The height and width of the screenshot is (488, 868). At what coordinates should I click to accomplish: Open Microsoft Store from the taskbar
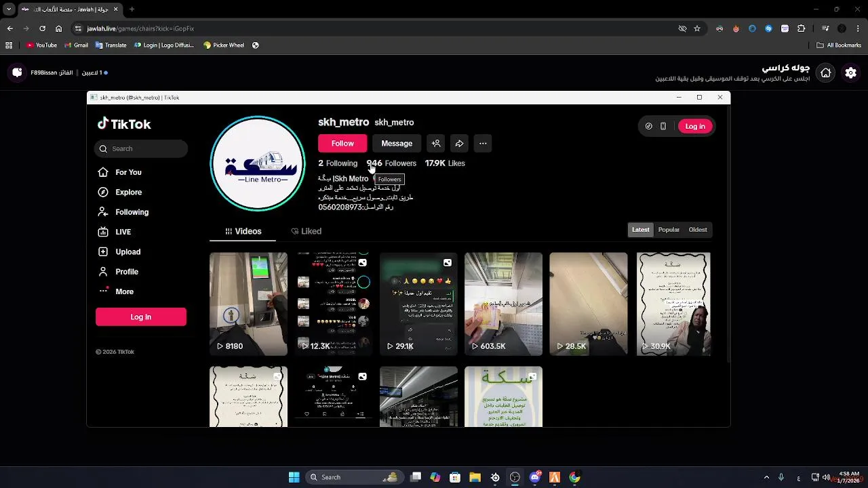coord(454,477)
